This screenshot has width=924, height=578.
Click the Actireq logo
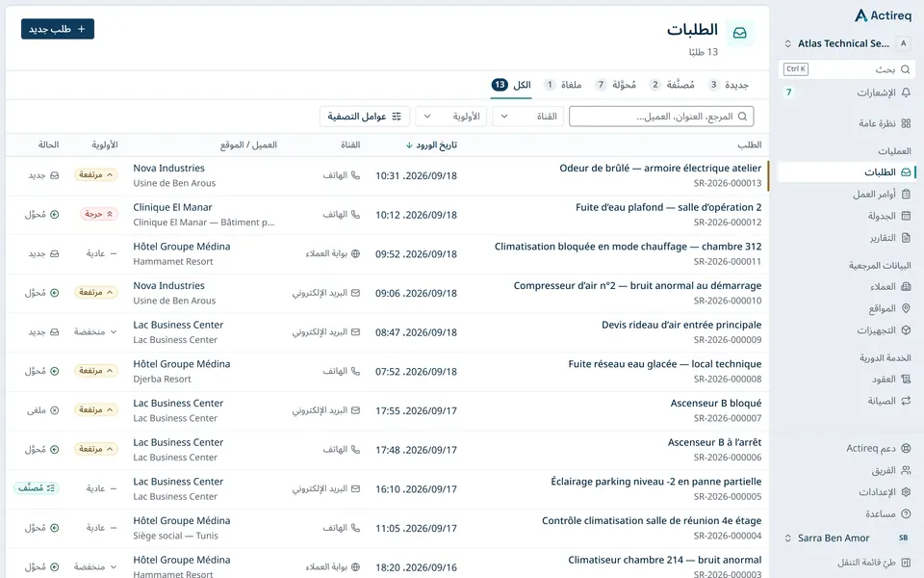[883, 15]
